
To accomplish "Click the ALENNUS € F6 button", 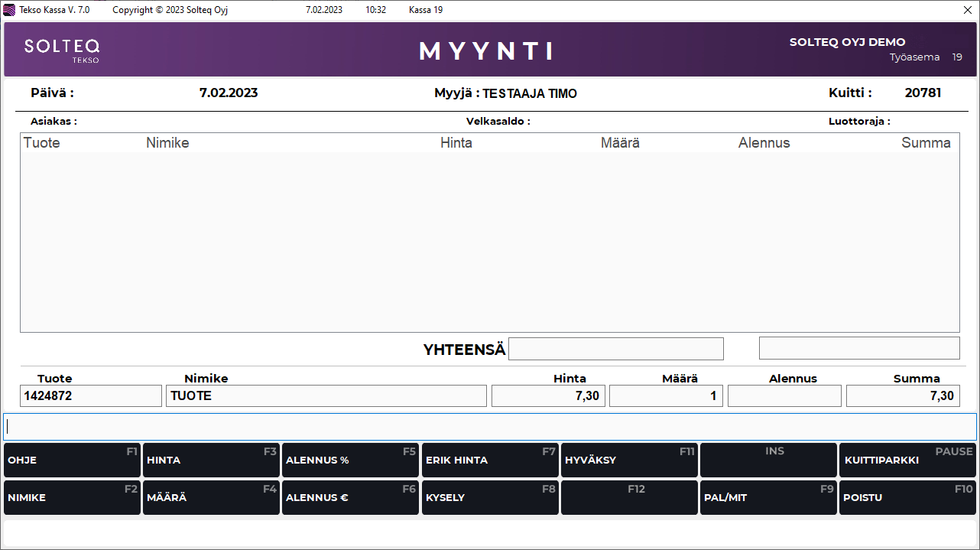I will tap(350, 497).
